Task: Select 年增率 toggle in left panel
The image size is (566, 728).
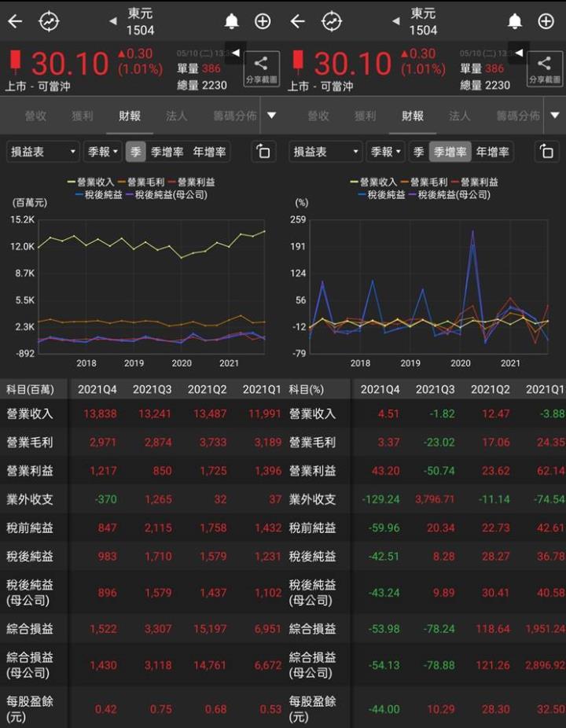Action: tap(209, 152)
